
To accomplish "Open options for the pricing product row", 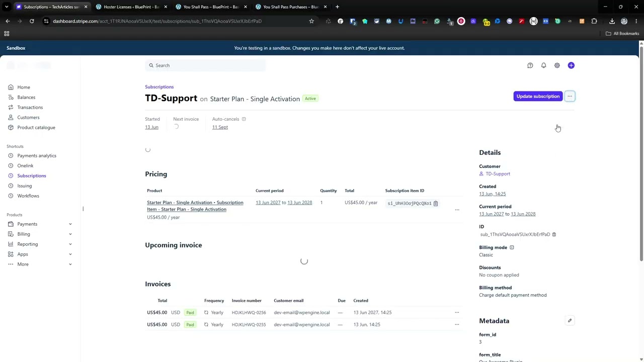I will click(457, 210).
